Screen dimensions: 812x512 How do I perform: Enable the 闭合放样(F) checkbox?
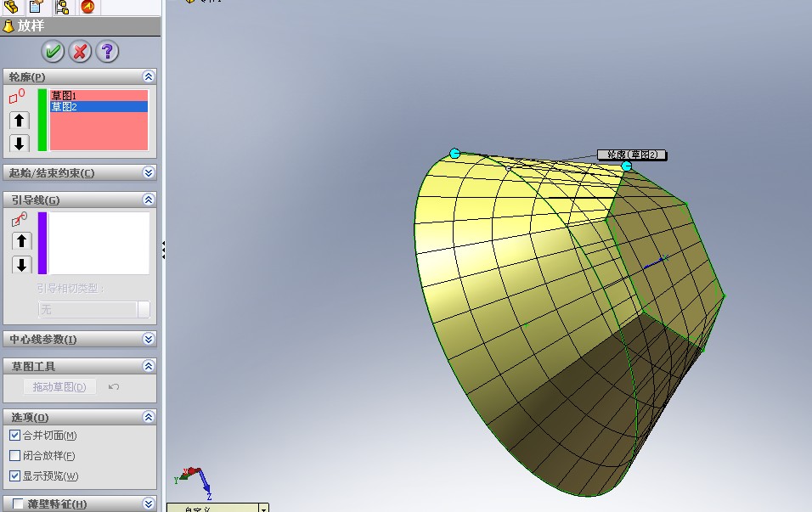coord(15,456)
